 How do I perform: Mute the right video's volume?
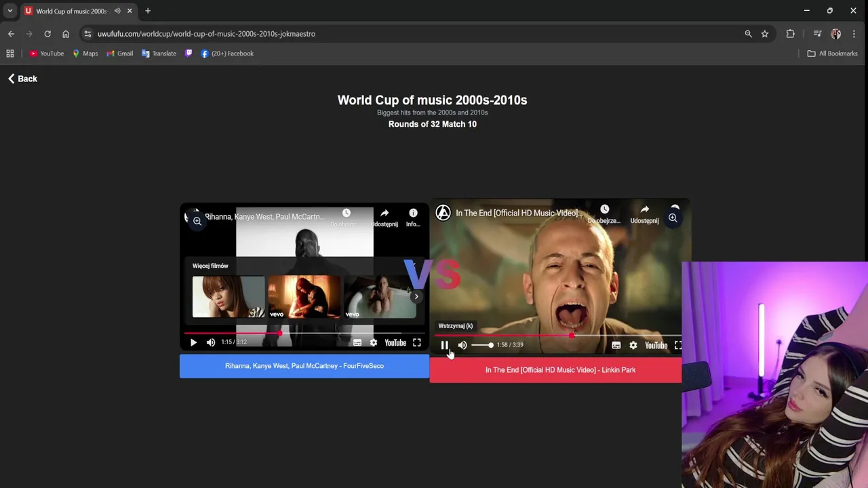[462, 345]
